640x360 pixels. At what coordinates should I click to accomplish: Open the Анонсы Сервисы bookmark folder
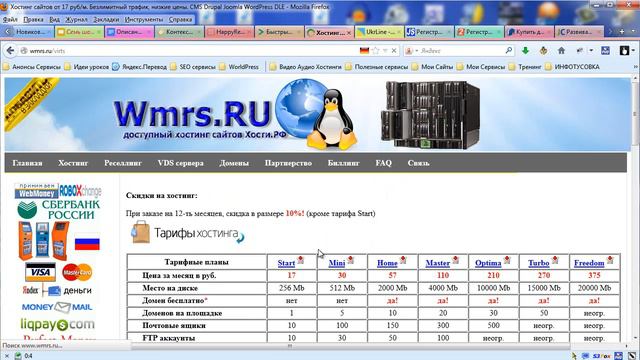[x=32, y=67]
